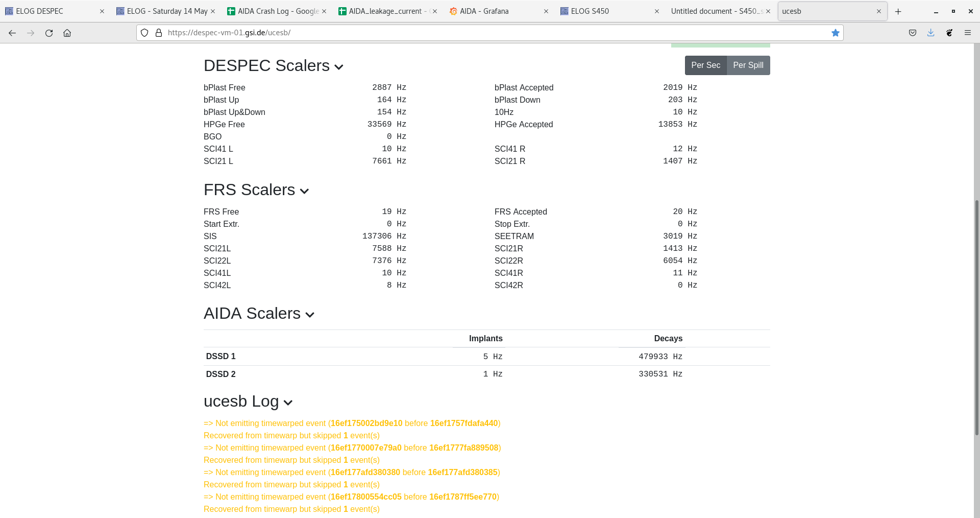Switch scalers to Per Spill
The image size is (980, 518).
point(748,65)
